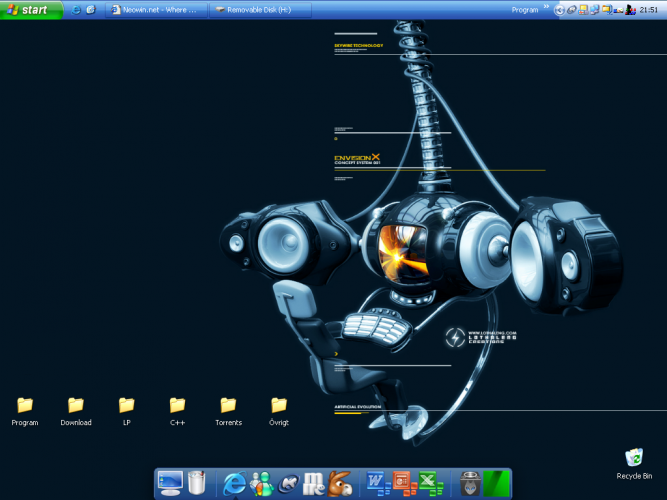Launch MSN Messenger from the dock
Image resolution: width=667 pixels, height=500 pixels.
coord(262,484)
